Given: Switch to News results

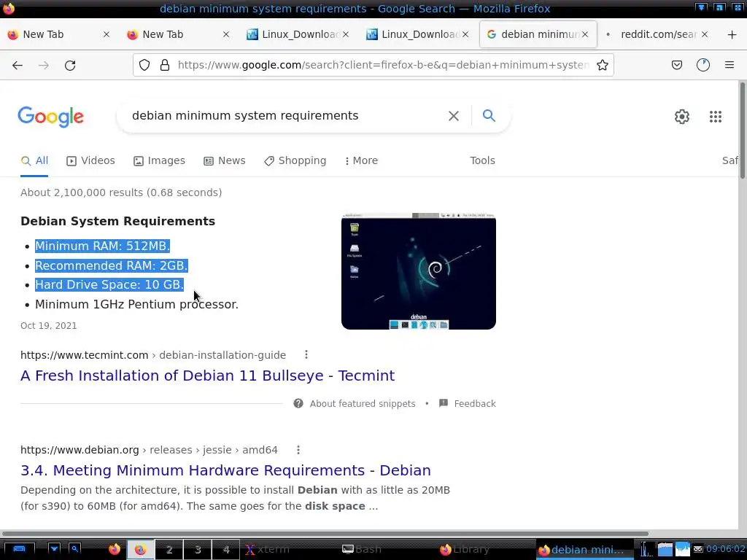Looking at the screenshot, I should pyautogui.click(x=225, y=160).
